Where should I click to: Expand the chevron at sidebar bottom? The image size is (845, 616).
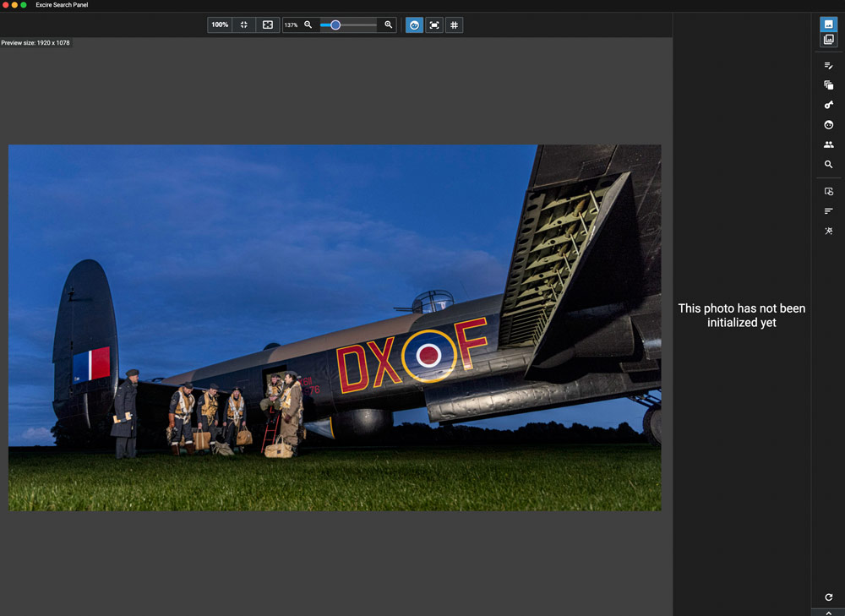(829, 613)
